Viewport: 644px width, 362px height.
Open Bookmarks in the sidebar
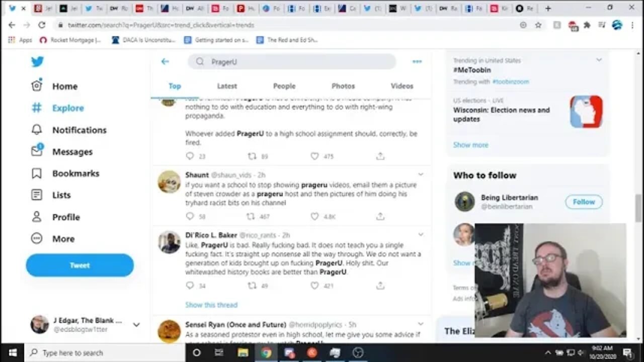coord(65,173)
